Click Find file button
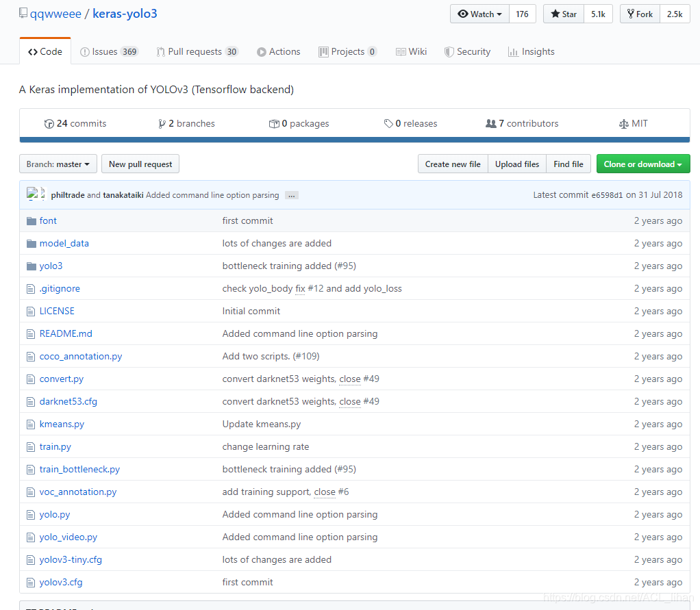This screenshot has height=610, width=700. click(x=568, y=164)
